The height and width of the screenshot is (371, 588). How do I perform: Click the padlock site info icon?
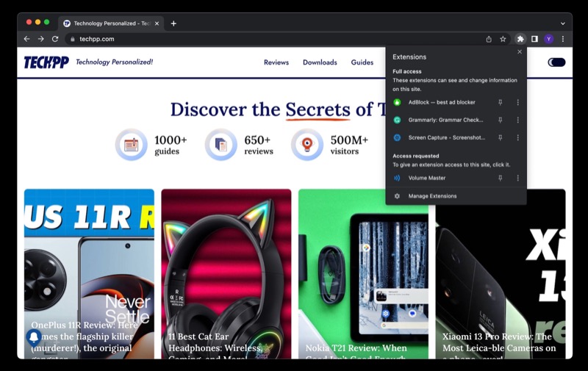72,39
